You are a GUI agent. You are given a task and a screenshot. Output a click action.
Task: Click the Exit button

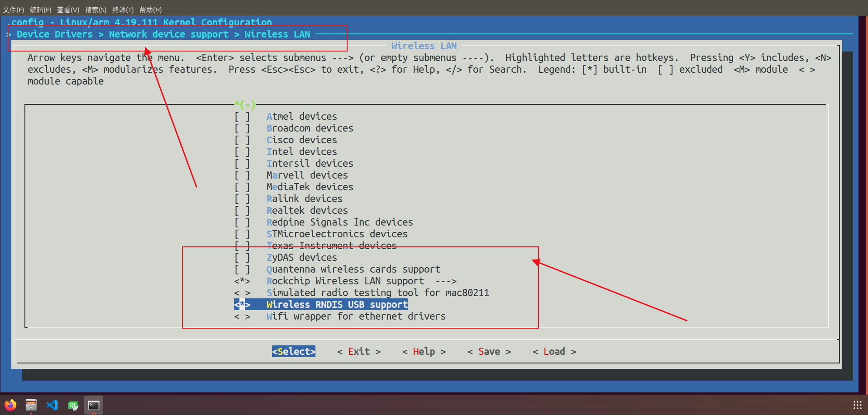pyautogui.click(x=359, y=352)
